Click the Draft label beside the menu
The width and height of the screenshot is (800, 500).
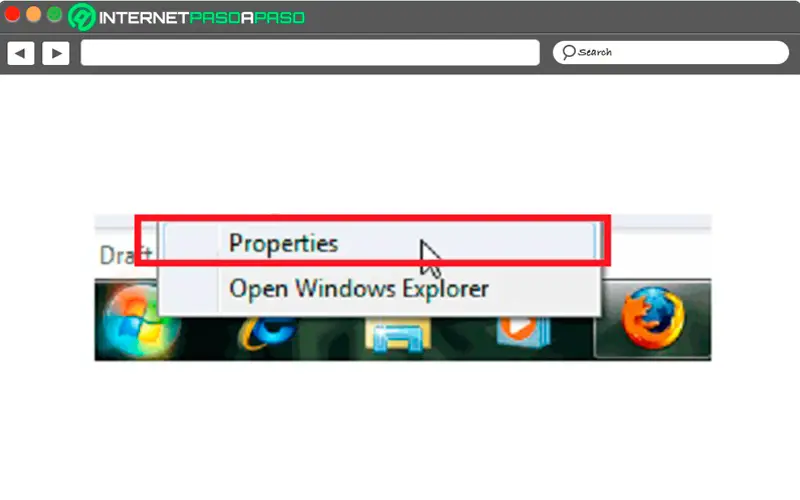(125, 255)
